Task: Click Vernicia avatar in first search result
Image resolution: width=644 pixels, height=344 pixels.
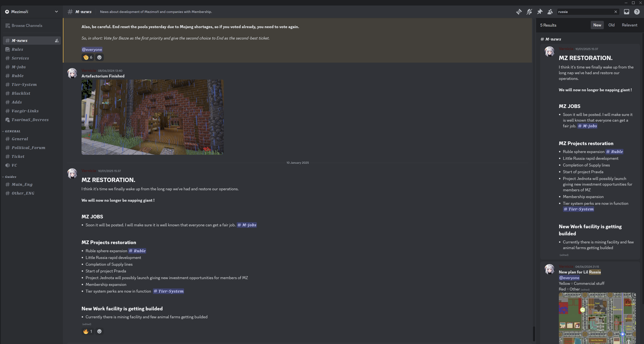Action: pos(550,52)
